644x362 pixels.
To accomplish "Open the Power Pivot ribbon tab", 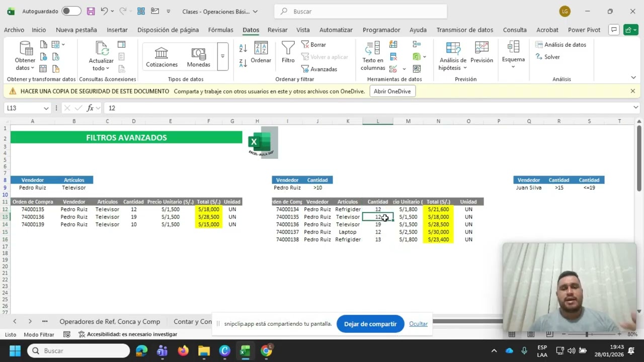I will coord(584,30).
